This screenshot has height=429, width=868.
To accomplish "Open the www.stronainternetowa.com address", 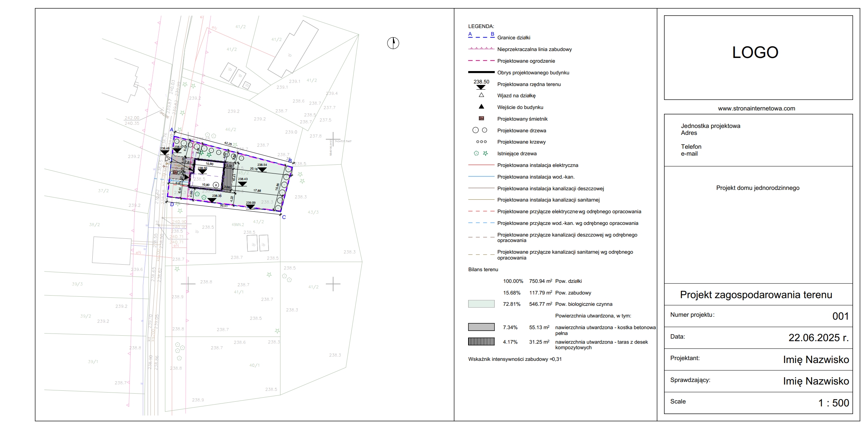I will click(x=756, y=108).
